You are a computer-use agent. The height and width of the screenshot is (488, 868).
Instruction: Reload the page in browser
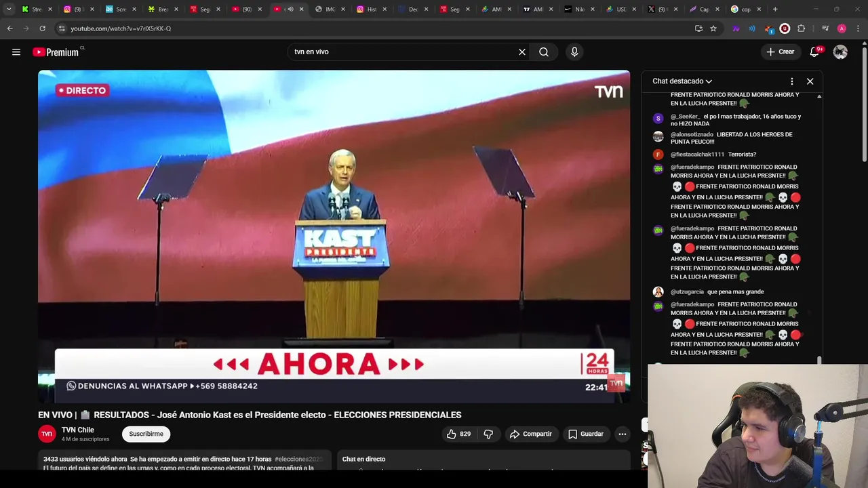[x=42, y=28]
